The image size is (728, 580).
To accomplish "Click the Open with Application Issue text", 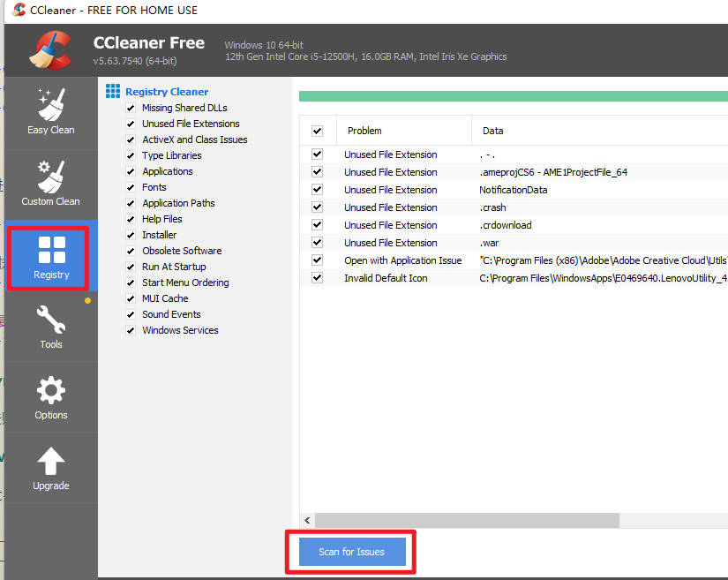I will tap(403, 260).
